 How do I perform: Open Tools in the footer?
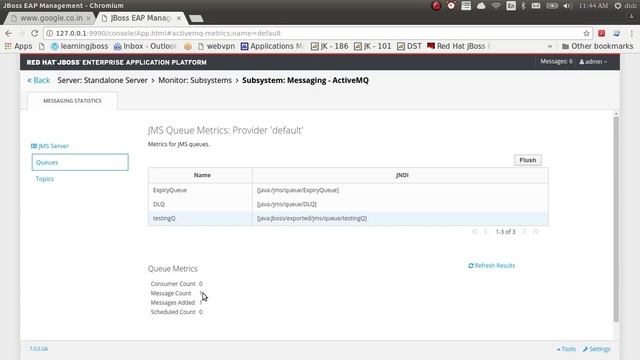coord(566,349)
